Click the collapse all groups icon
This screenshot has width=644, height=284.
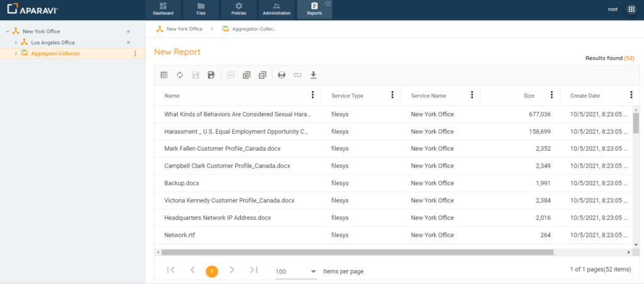[262, 75]
